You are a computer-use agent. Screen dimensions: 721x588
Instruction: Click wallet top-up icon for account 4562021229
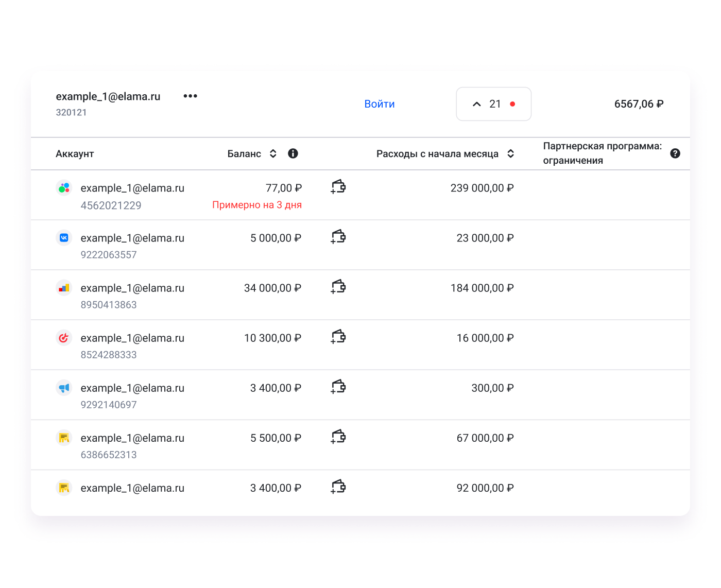(x=338, y=186)
